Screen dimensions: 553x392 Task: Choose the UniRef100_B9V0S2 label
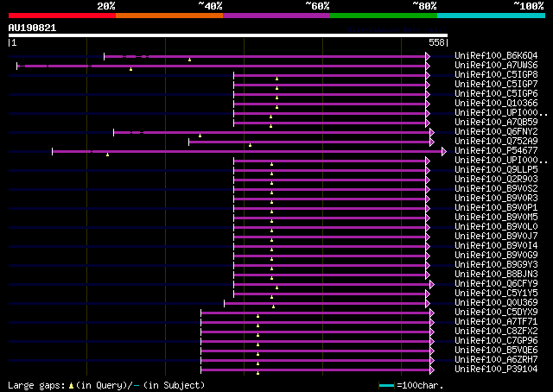pos(496,189)
